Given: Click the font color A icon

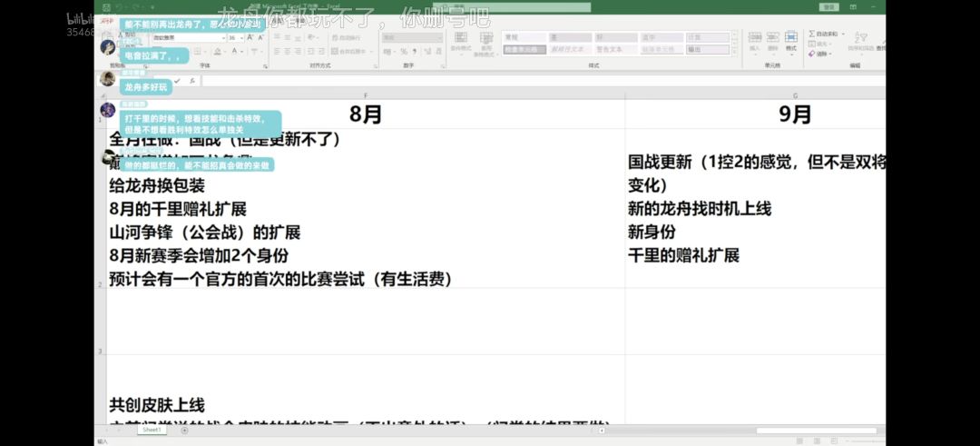Looking at the screenshot, I should 235,51.
